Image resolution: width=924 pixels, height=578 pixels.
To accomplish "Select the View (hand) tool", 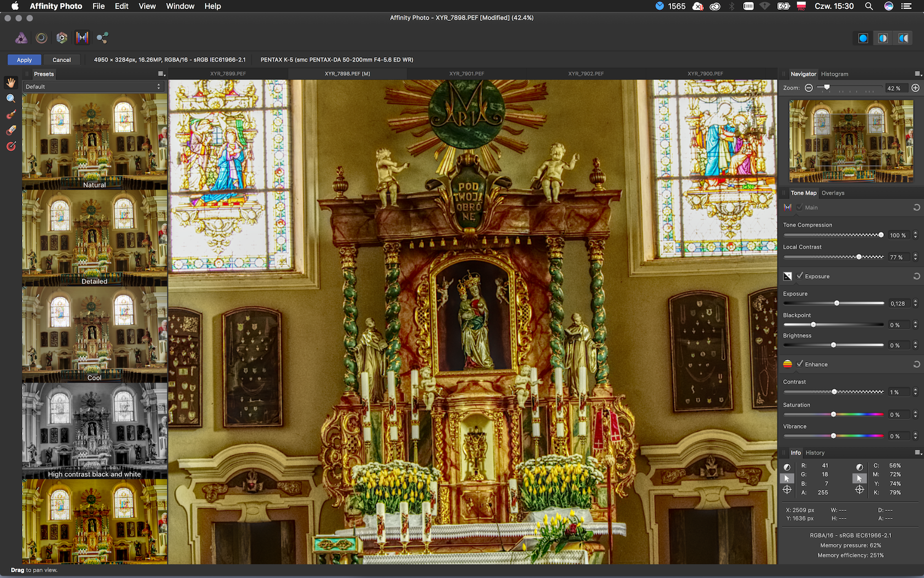I will 11,83.
